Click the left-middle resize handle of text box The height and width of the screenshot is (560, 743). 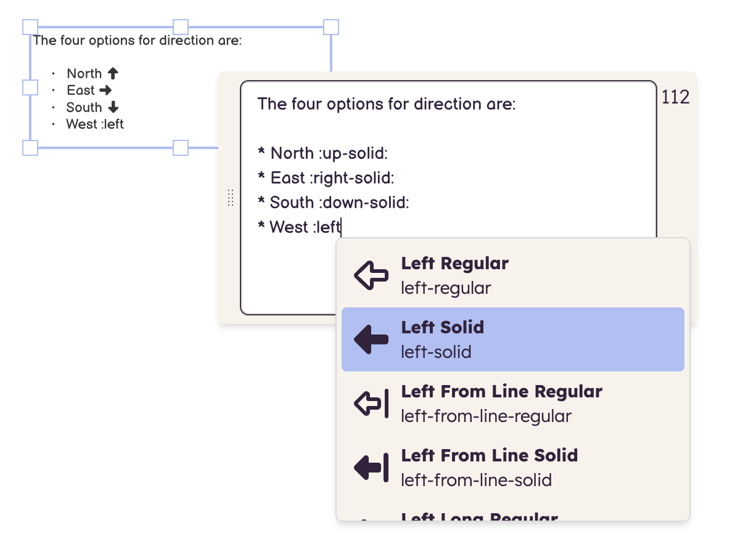click(x=30, y=87)
